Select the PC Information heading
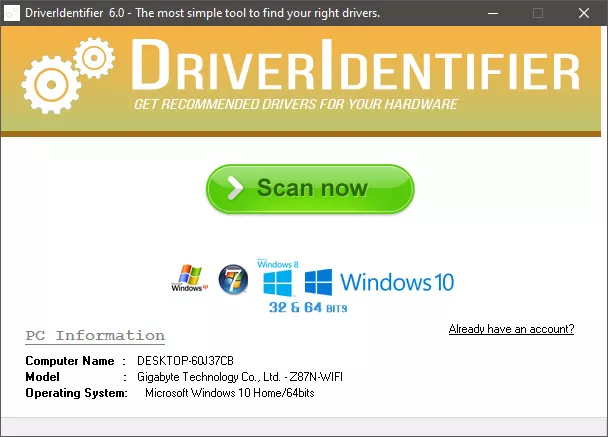The height and width of the screenshot is (437, 608). [95, 335]
